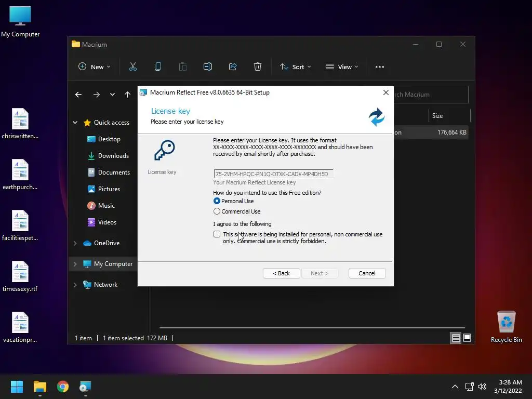
Task: Click the Copy icon in Explorer toolbar
Action: [x=158, y=67]
